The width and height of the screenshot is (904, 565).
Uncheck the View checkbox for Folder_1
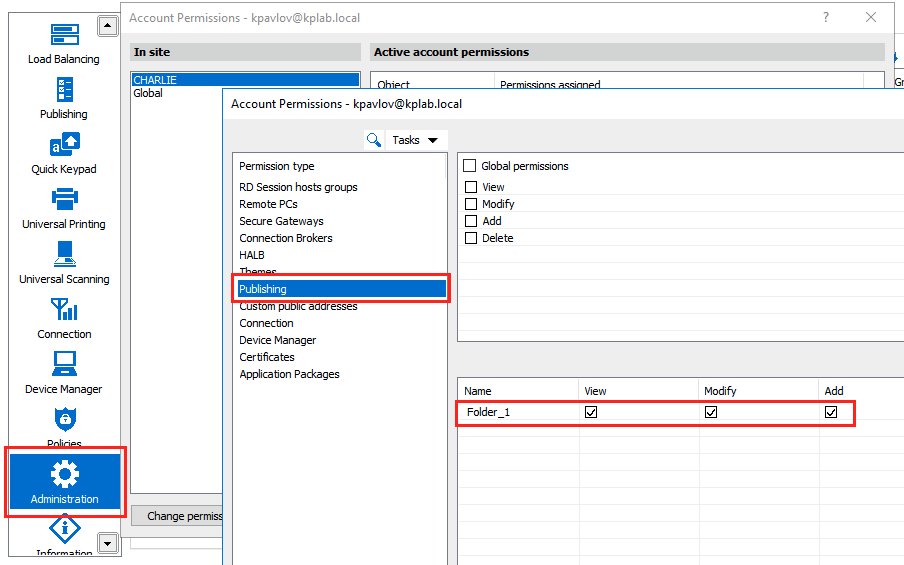coord(591,412)
